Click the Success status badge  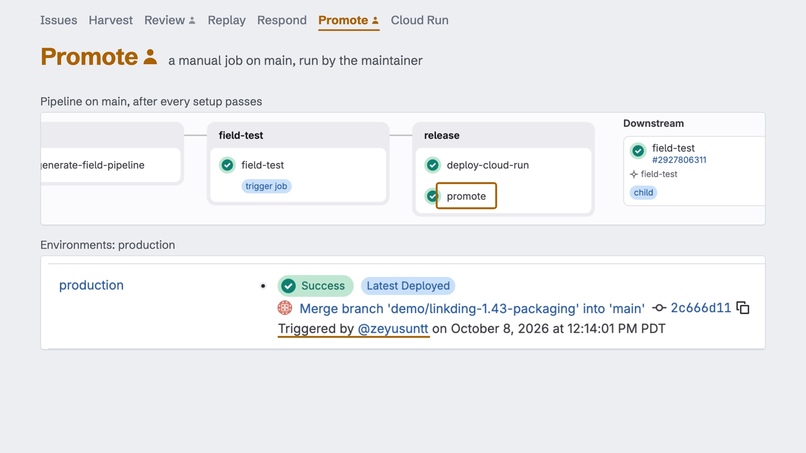click(316, 286)
